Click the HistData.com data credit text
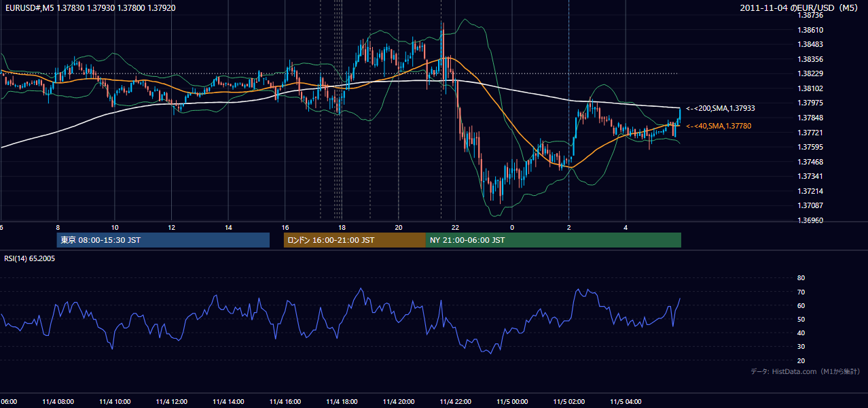868x408 pixels. [806, 371]
